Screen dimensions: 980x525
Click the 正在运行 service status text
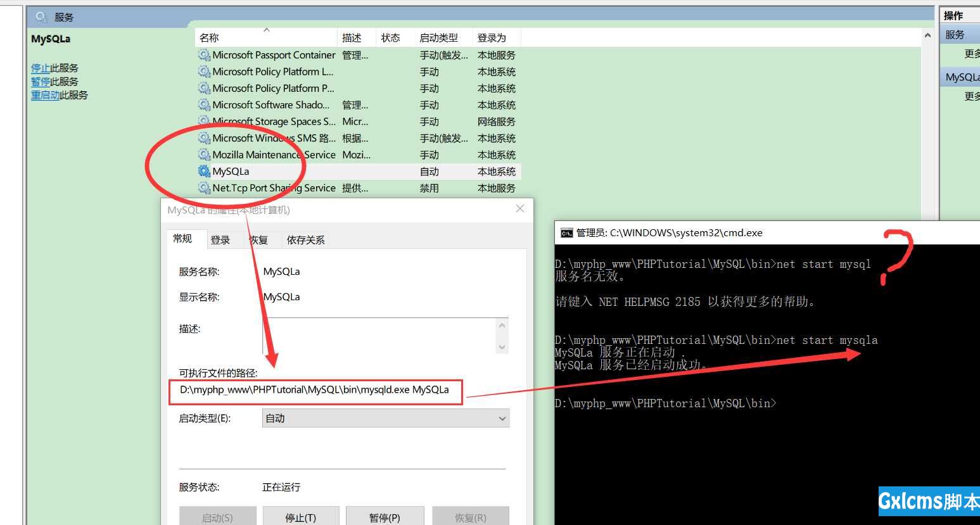click(281, 487)
